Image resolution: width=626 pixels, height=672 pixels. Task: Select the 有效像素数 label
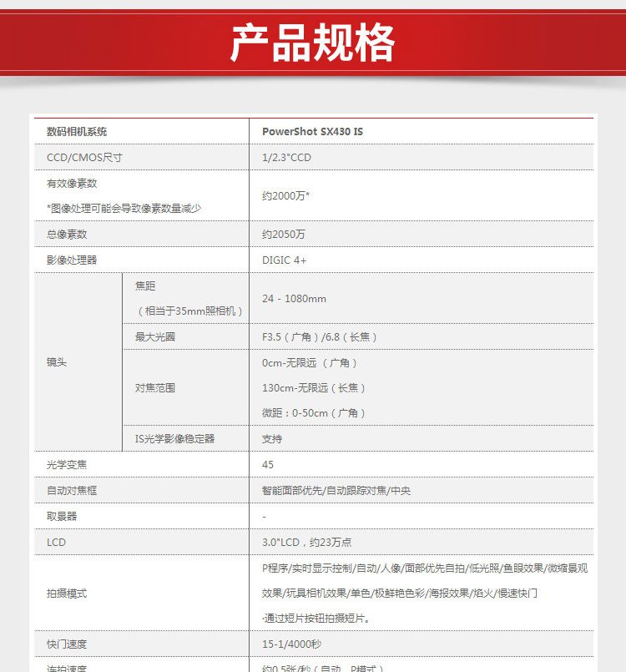(x=72, y=184)
